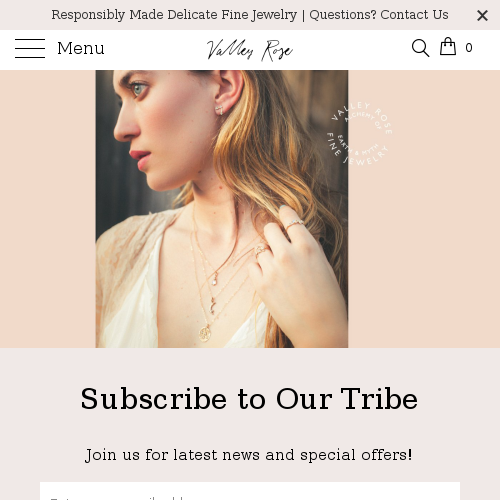Click the Responsibly Made Delicate Fine Jewelry text
Image resolution: width=500 pixels, height=500 pixels.
(174, 15)
